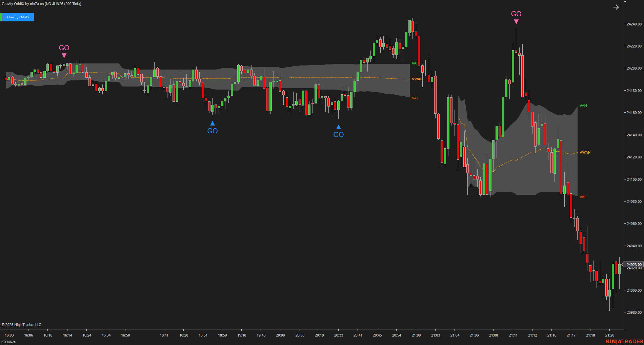This screenshot has height=345, width=644.
Task: Click the 19:18 time axis label
Action: tap(242, 335)
